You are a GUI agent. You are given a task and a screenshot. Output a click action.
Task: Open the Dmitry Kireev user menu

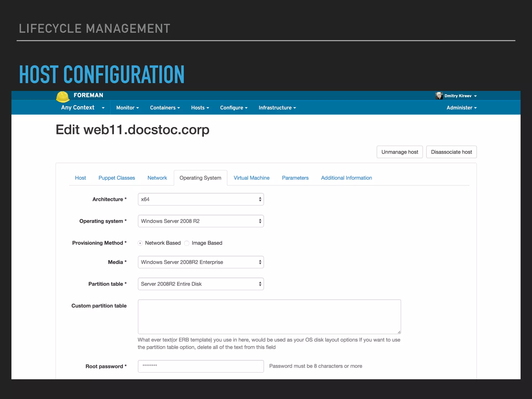pyautogui.click(x=460, y=96)
